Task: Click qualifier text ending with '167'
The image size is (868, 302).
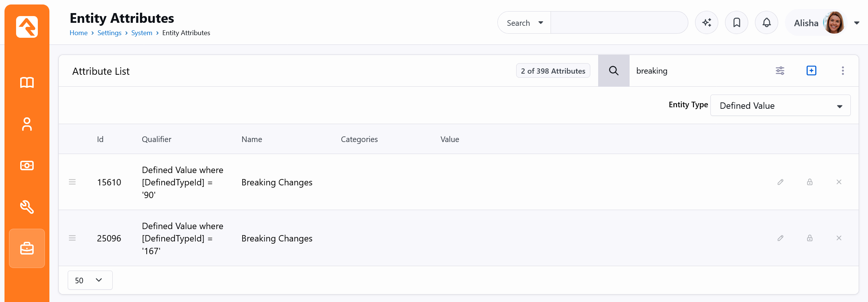Action: click(x=183, y=238)
